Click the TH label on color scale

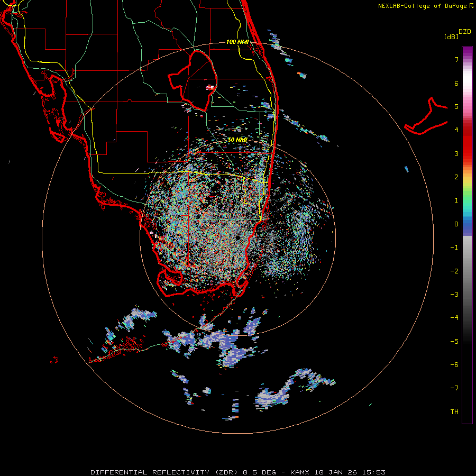pyautogui.click(x=454, y=412)
